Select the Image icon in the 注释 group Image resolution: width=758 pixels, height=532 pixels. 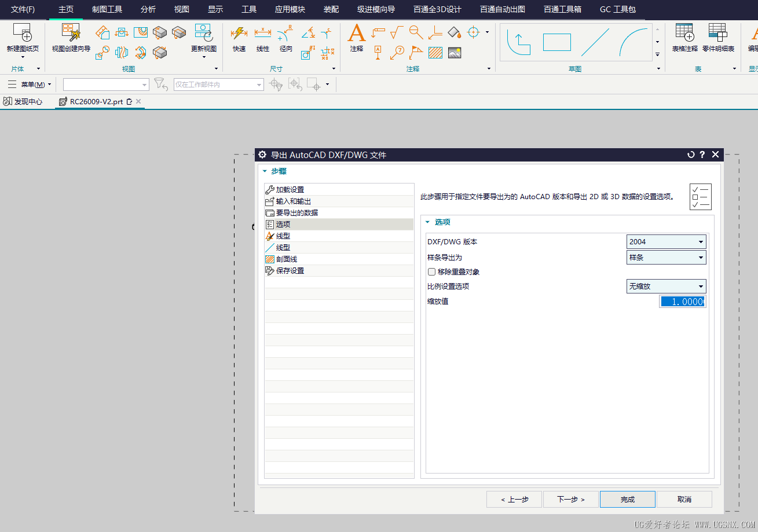tap(455, 53)
